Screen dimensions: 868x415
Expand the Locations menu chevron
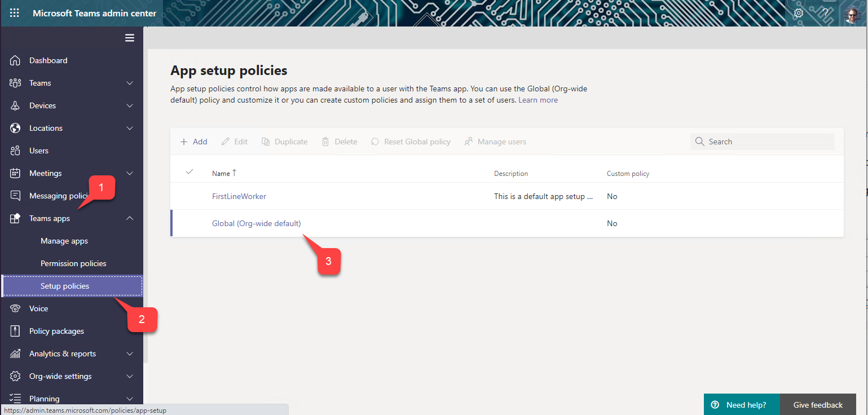[130, 128]
